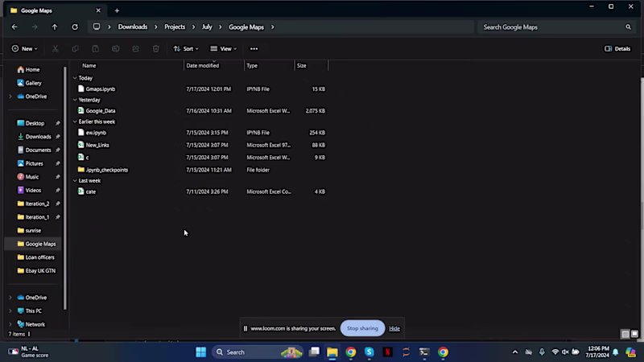Click July in the address breadcrumb
Screen dimensions: 644x362
point(207,27)
